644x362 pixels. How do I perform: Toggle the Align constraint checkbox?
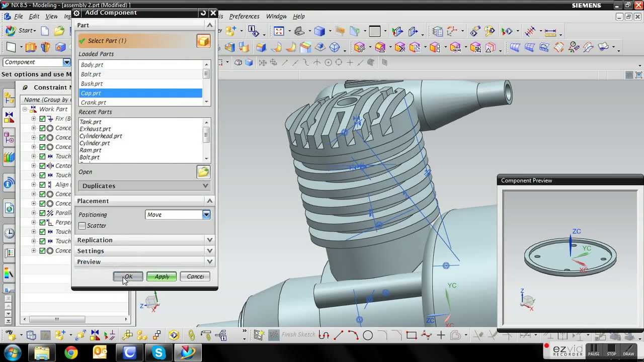tap(42, 185)
